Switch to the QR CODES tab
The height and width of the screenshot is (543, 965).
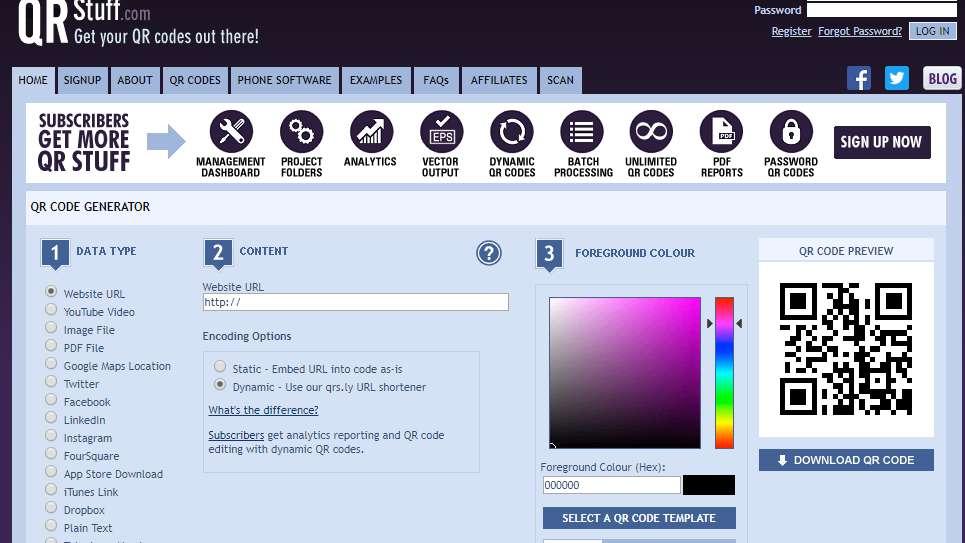(195, 80)
